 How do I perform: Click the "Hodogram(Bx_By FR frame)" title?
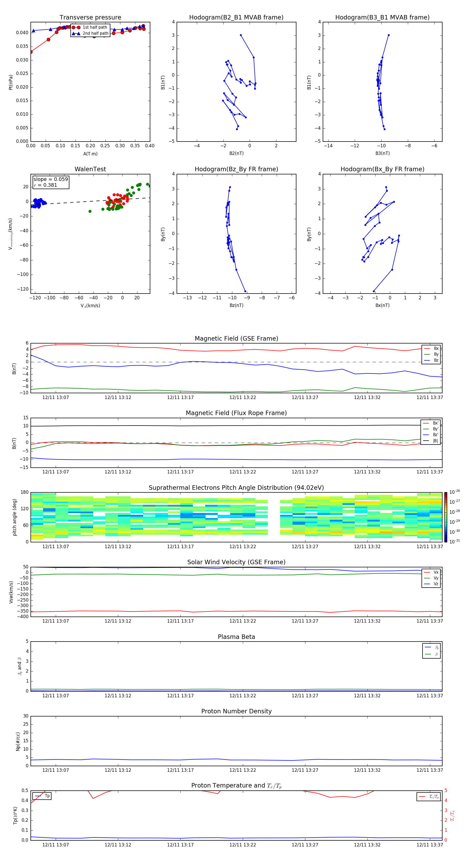[382, 169]
